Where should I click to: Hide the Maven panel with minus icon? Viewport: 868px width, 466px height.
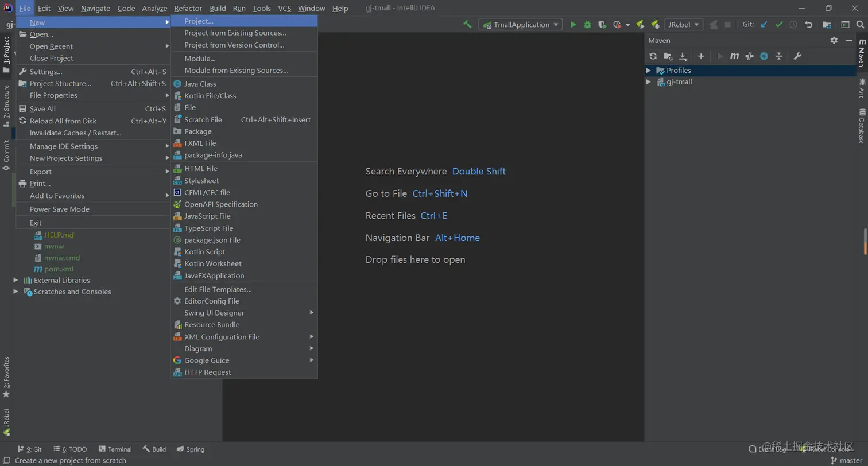tap(849, 40)
